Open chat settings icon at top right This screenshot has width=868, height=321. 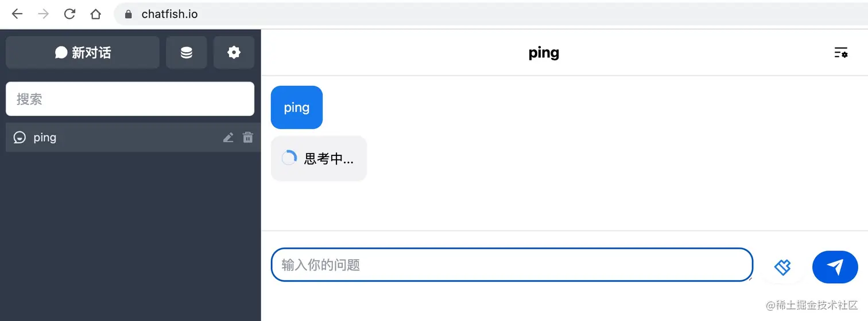[840, 53]
